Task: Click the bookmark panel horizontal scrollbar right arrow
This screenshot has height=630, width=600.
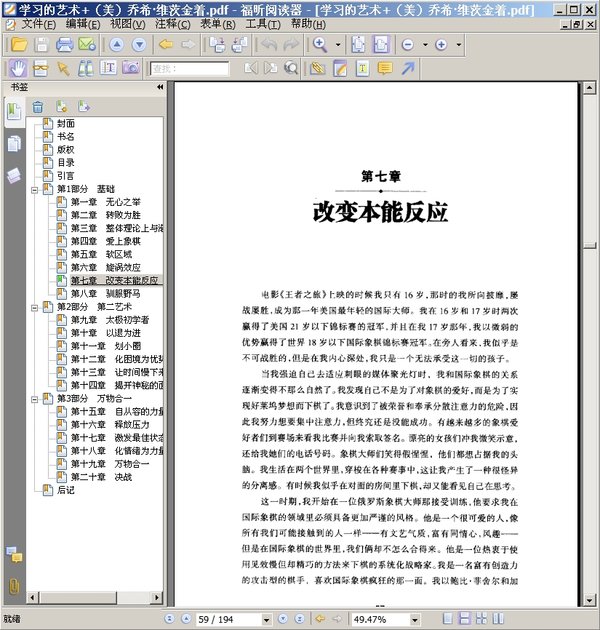Action: point(157,597)
